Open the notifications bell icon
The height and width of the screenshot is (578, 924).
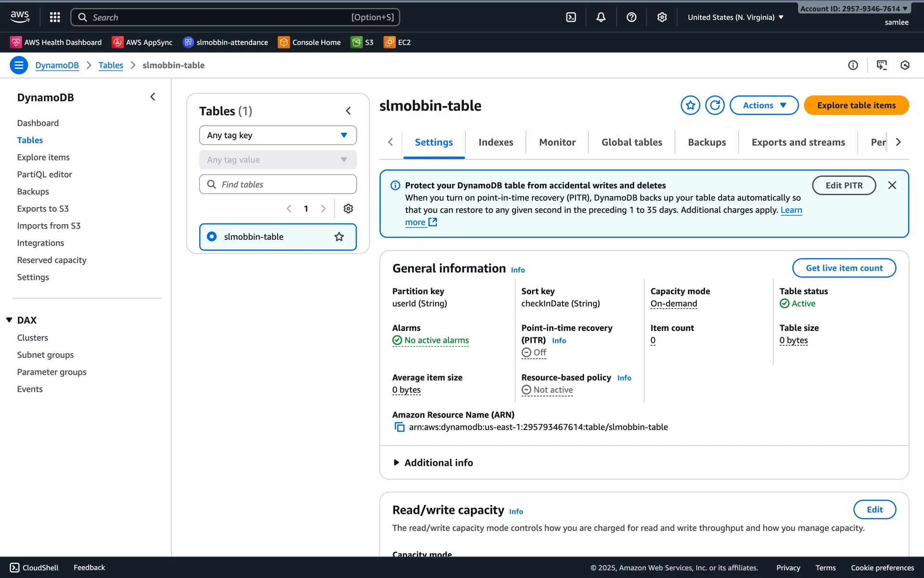pos(601,17)
